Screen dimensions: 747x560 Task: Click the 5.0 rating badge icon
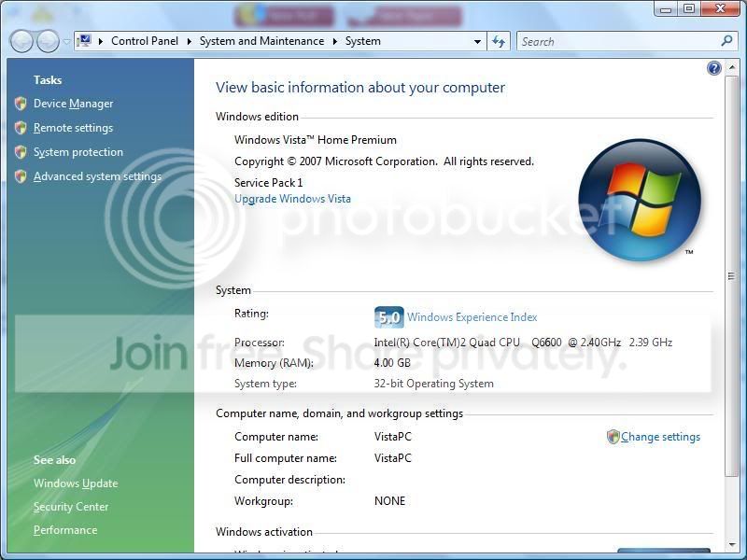pos(388,317)
